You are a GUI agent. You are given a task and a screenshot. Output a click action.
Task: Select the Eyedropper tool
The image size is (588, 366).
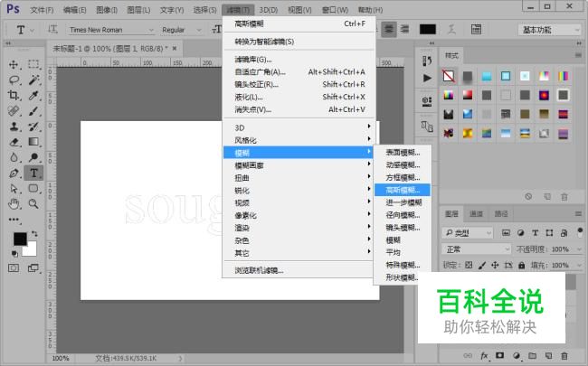(33, 95)
